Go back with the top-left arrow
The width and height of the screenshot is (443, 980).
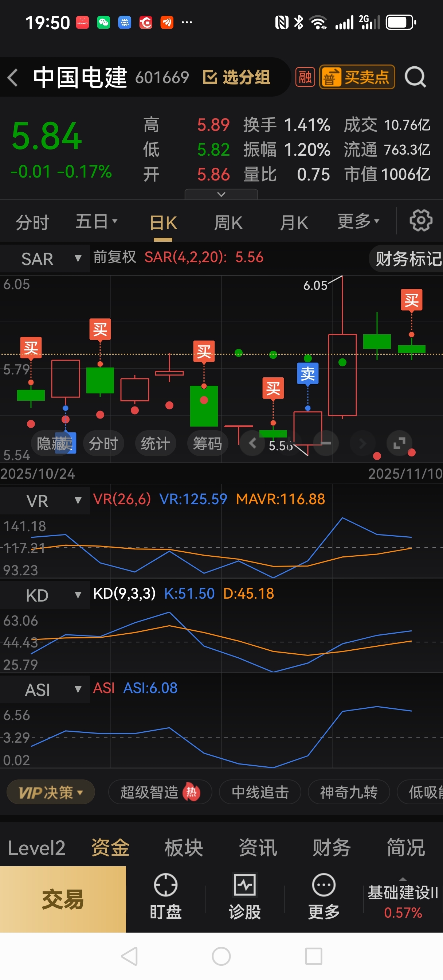coord(12,78)
